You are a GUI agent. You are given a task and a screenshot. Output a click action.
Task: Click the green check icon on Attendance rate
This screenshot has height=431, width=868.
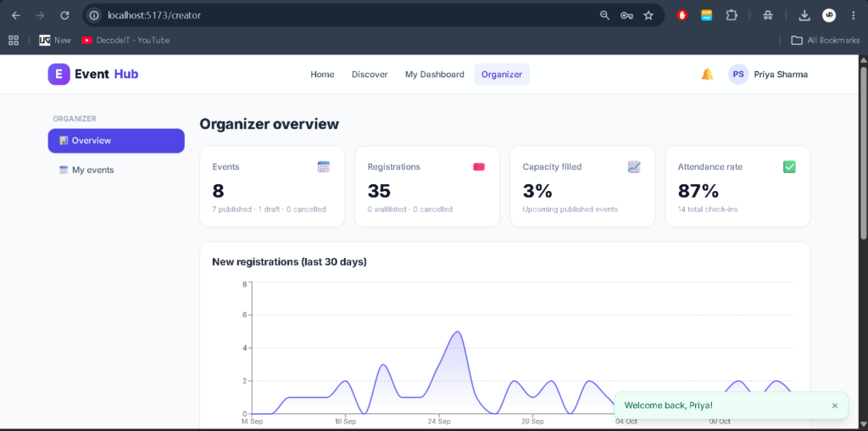click(x=789, y=167)
